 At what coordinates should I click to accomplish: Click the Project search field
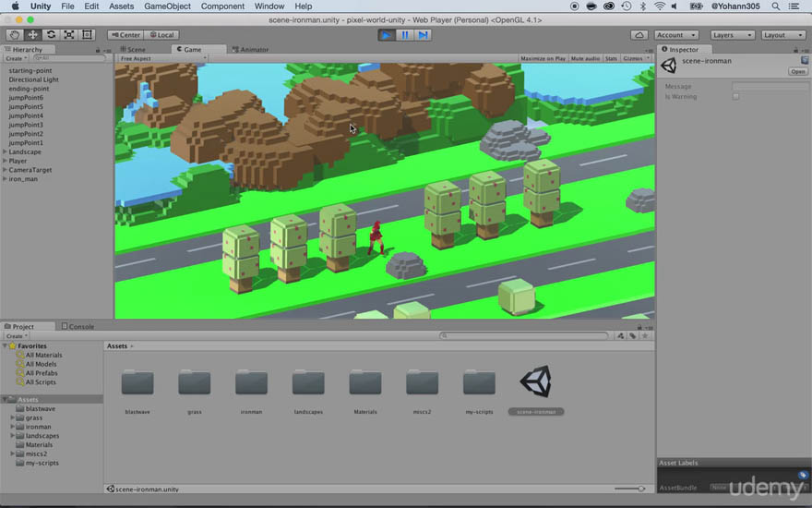click(524, 336)
